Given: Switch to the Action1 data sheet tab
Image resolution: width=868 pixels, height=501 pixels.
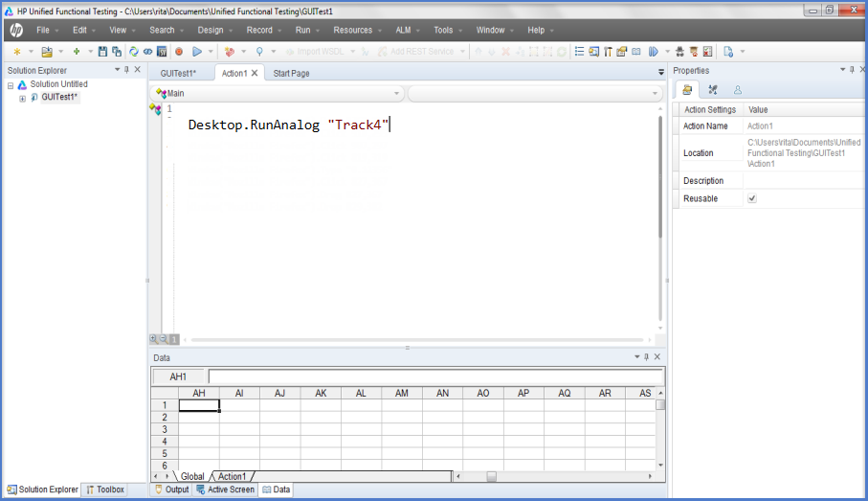Looking at the screenshot, I should (x=232, y=476).
